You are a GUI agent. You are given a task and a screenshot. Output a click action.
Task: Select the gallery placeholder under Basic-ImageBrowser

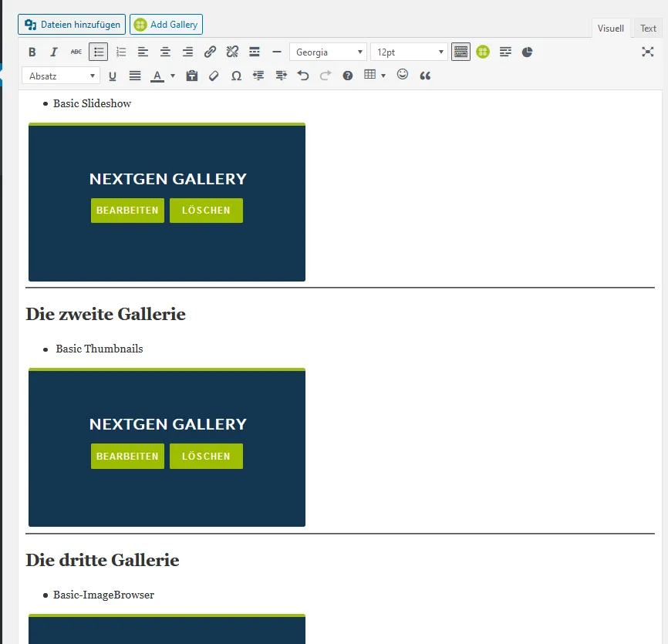[x=167, y=629]
